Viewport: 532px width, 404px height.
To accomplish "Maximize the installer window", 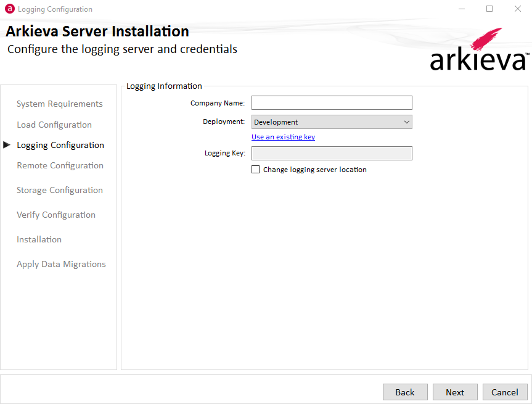I will coord(489,9).
